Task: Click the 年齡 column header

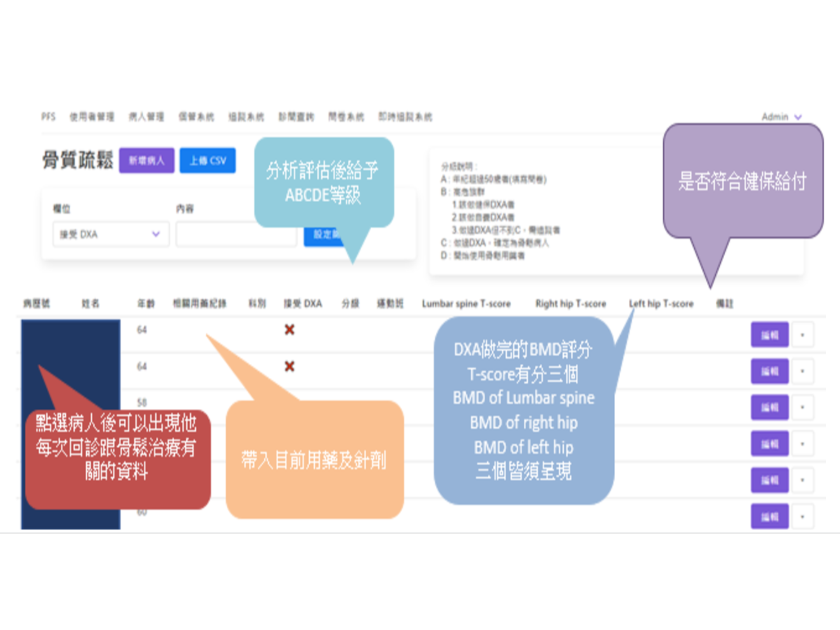Action: (146, 304)
